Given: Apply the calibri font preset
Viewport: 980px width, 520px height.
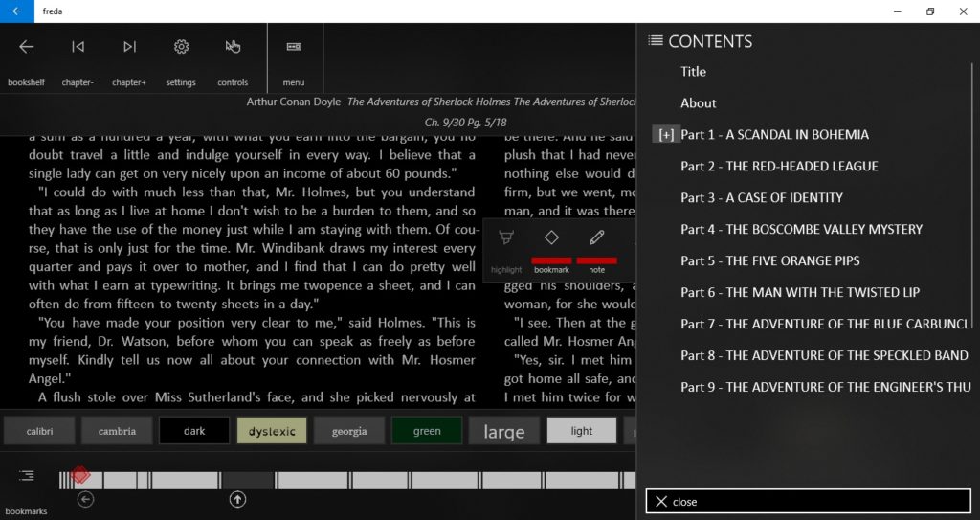Looking at the screenshot, I should point(39,431).
